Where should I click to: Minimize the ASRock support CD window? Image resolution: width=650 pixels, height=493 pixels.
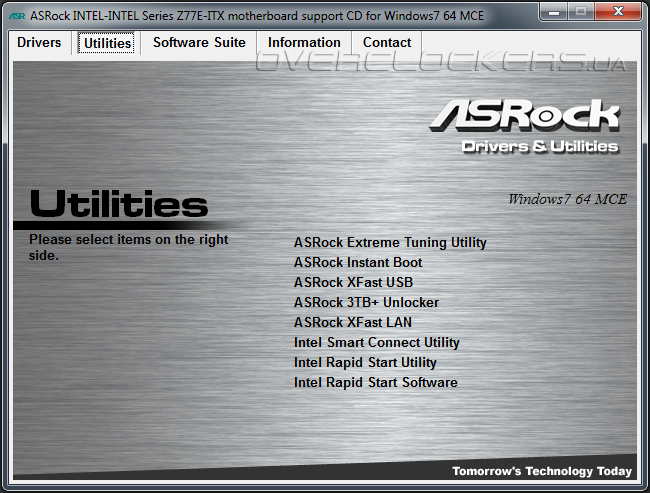tap(554, 11)
